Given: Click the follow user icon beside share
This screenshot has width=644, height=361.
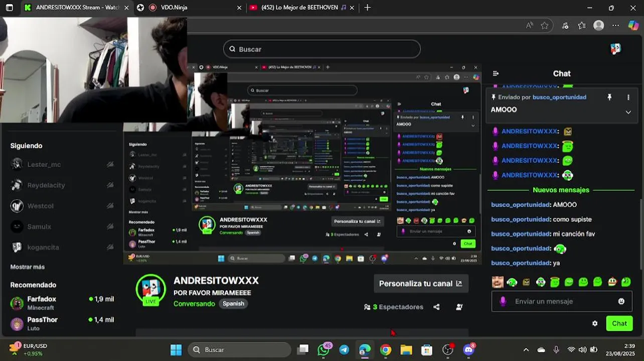Looking at the screenshot, I should click(x=459, y=307).
